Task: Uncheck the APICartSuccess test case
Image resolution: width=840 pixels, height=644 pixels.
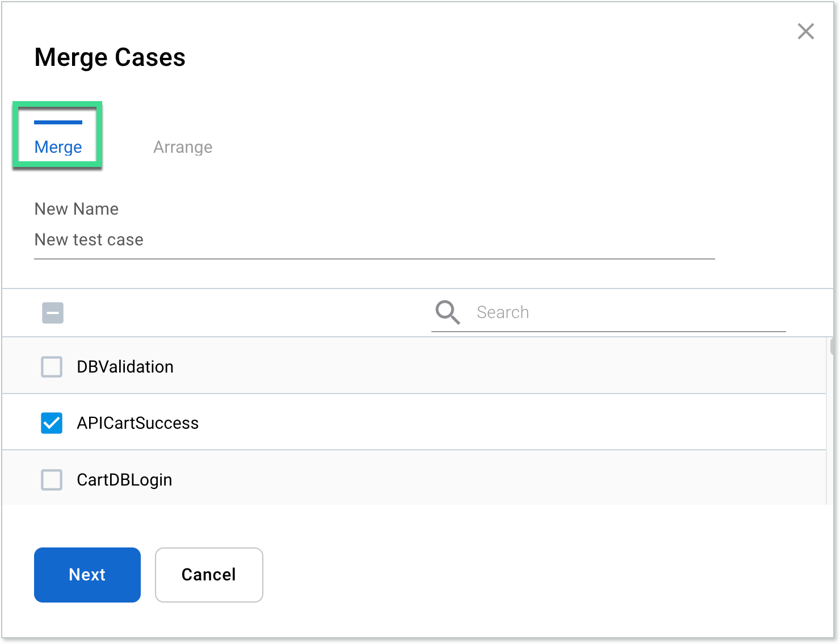Action: tap(52, 423)
